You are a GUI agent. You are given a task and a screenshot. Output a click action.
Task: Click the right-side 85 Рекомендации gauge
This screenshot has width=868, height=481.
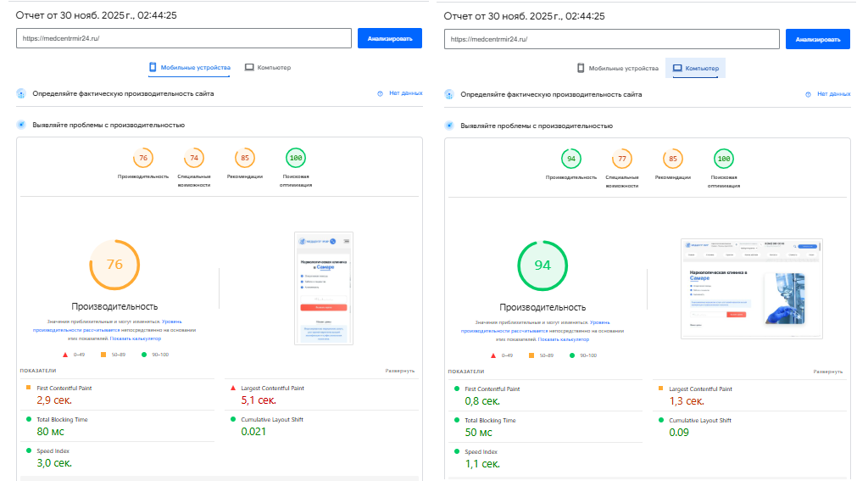coord(672,159)
